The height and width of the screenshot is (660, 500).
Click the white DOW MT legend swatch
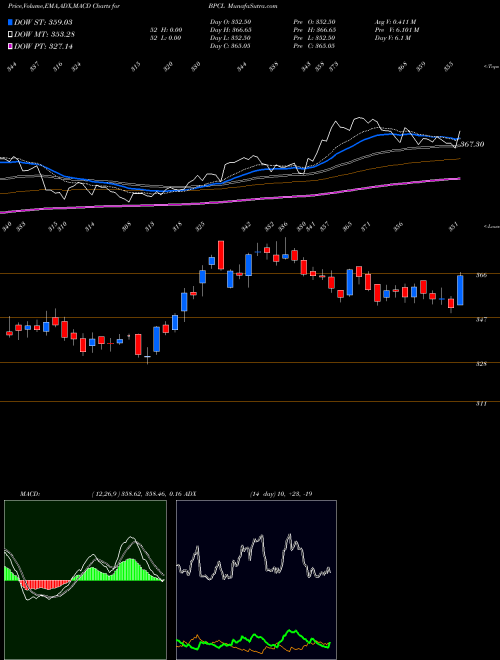pyautogui.click(x=10, y=34)
